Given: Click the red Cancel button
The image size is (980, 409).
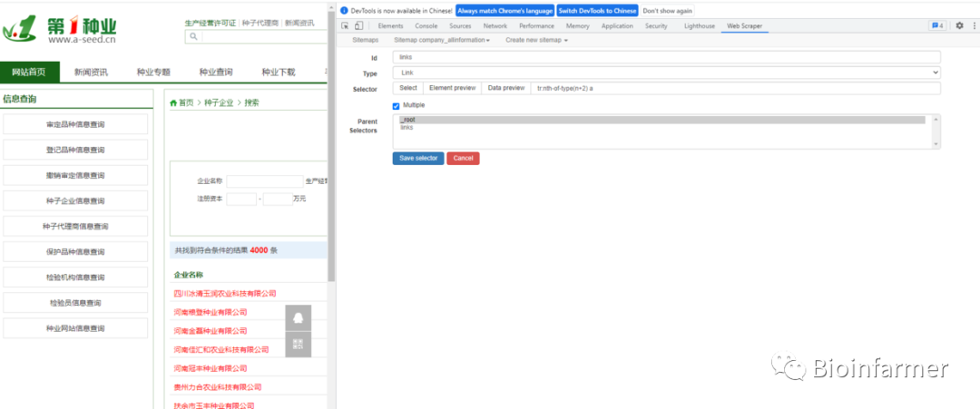Looking at the screenshot, I should [463, 159].
